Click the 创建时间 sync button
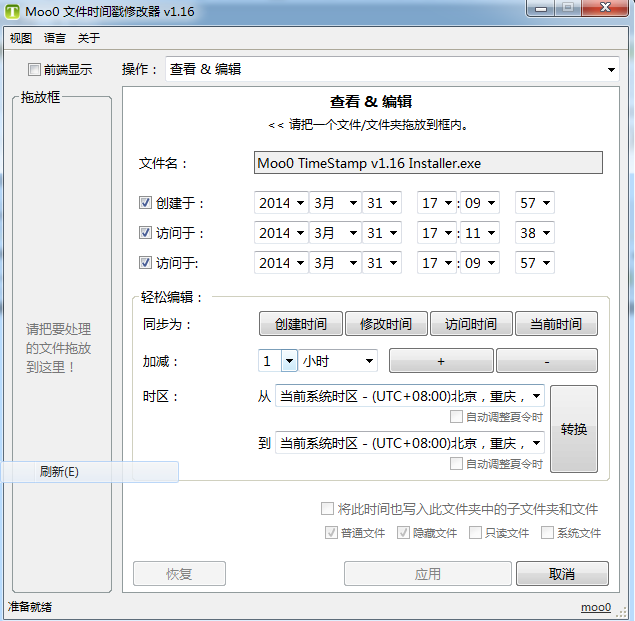 (x=301, y=324)
